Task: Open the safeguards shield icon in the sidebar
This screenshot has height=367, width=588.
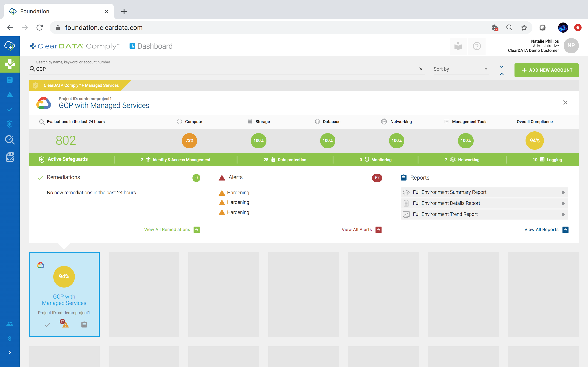Action: point(10,124)
